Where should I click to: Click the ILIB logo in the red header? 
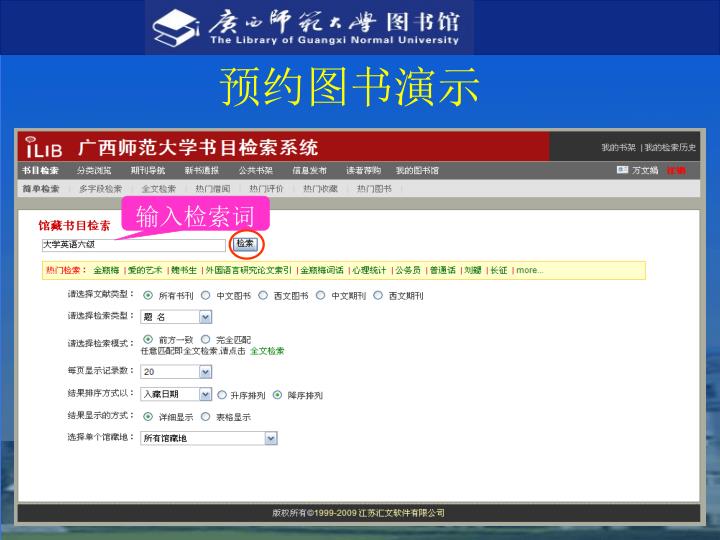[x=44, y=147]
